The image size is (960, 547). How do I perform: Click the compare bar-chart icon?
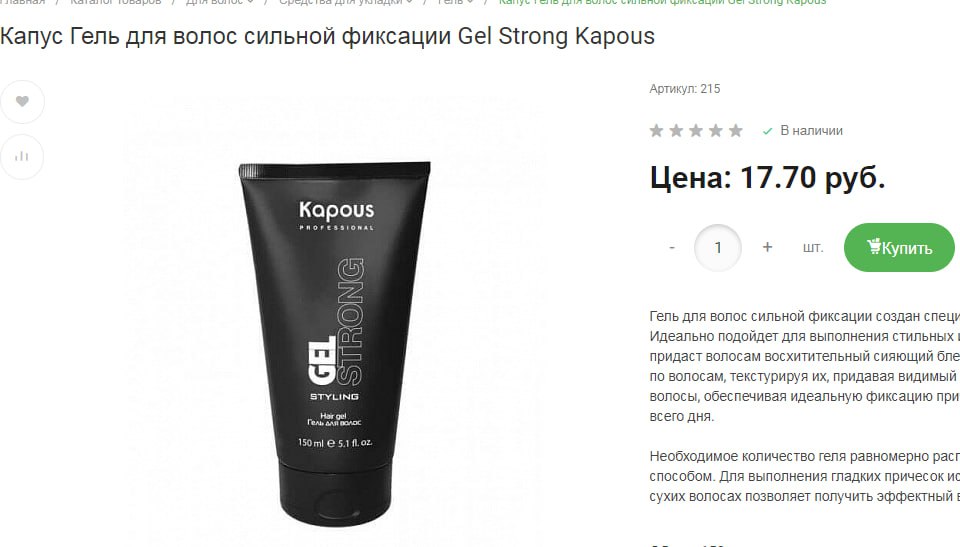[x=22, y=157]
